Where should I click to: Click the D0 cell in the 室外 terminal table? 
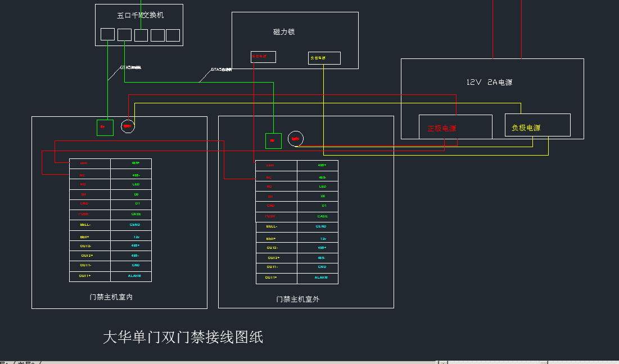[318, 197]
